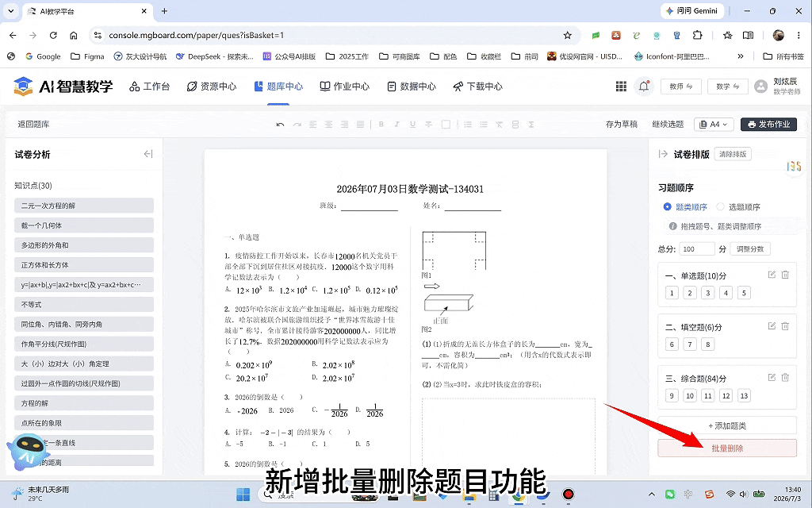The height and width of the screenshot is (508, 812).
Task: Open 数据中心 menu
Action: pos(412,87)
